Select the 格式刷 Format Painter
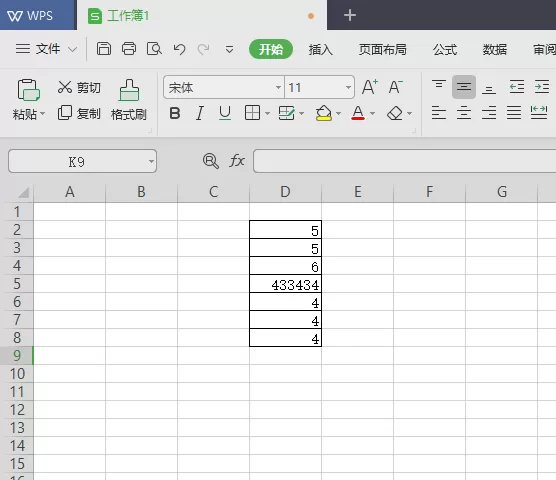Image resolution: width=556 pixels, height=480 pixels. (x=129, y=100)
